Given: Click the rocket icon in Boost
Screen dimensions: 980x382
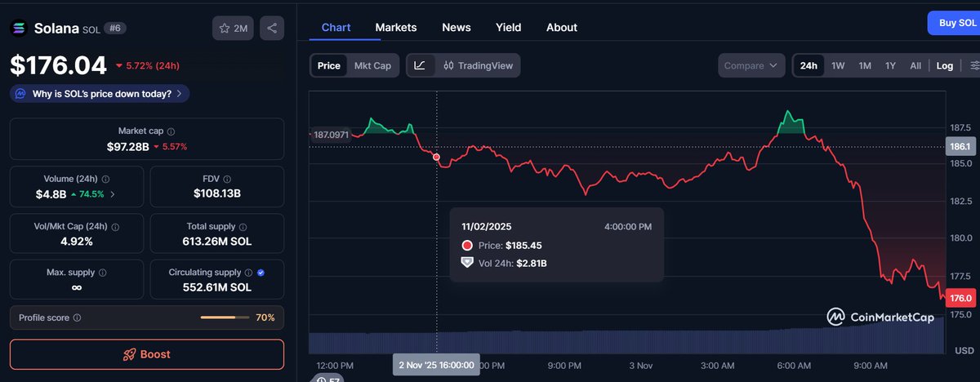Looking at the screenshot, I should click(129, 354).
